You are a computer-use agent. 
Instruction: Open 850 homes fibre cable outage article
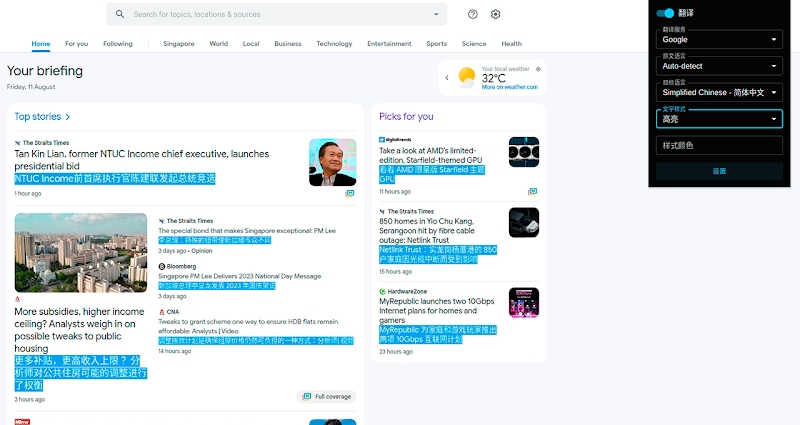point(427,231)
